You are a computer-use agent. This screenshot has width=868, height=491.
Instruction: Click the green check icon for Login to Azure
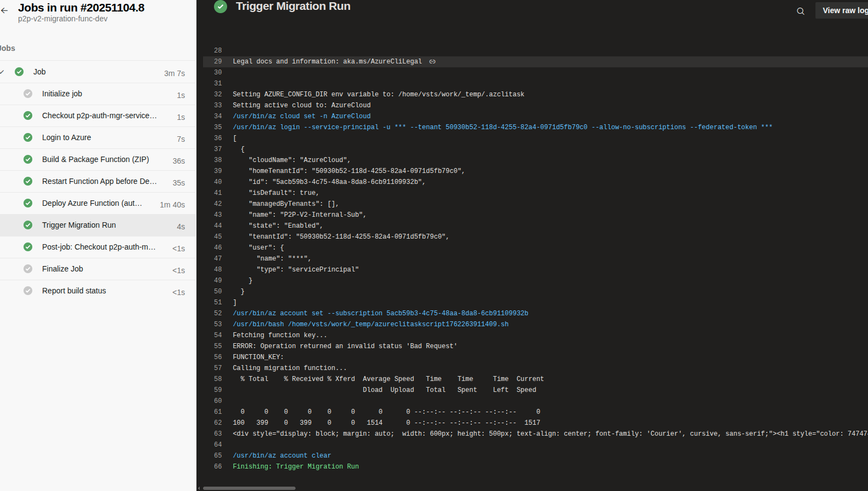click(x=28, y=137)
